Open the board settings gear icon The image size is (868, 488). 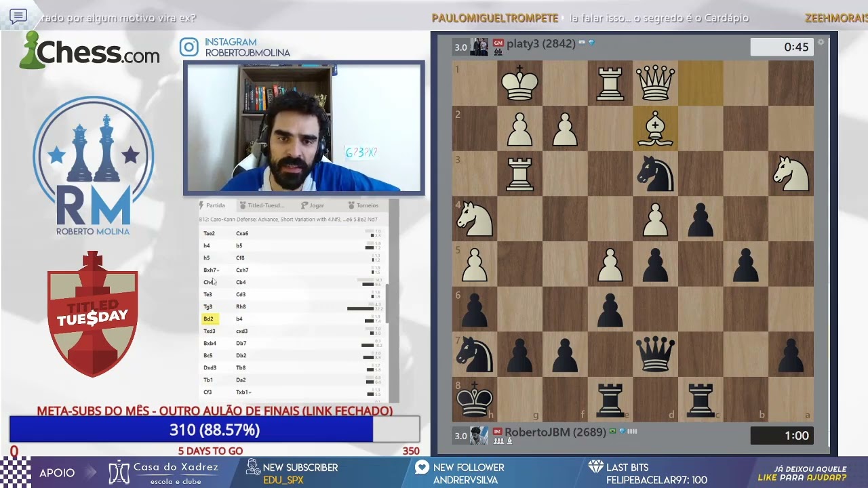(821, 42)
